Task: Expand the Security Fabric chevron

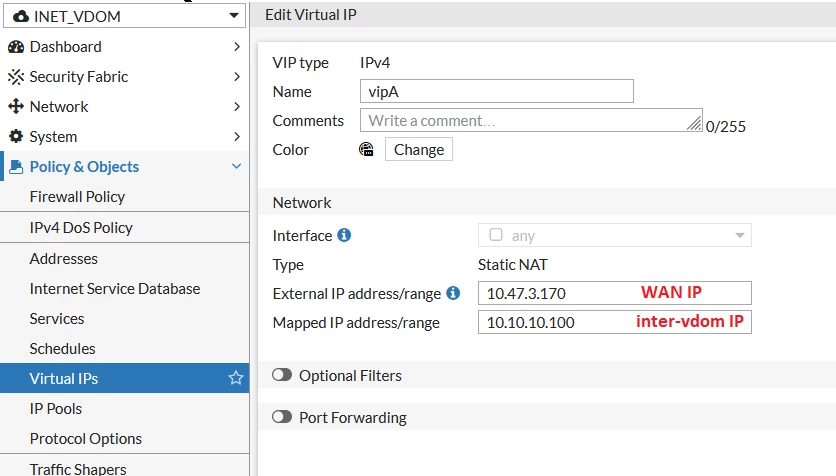Action: coord(237,77)
